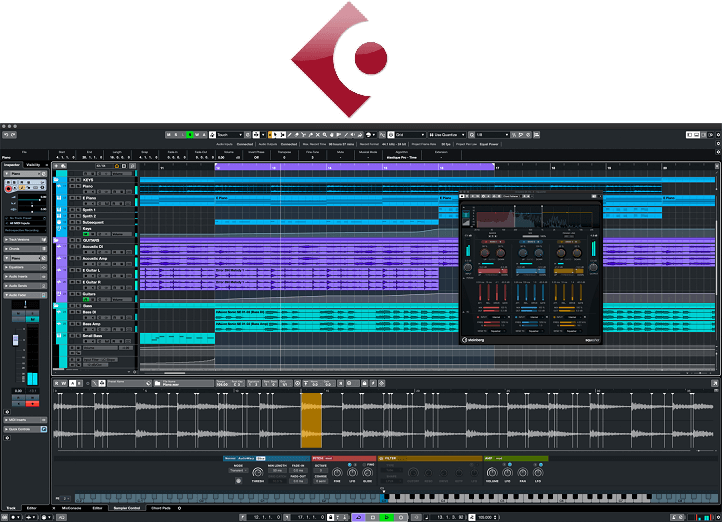Click the iterative quantize icon

point(514,135)
